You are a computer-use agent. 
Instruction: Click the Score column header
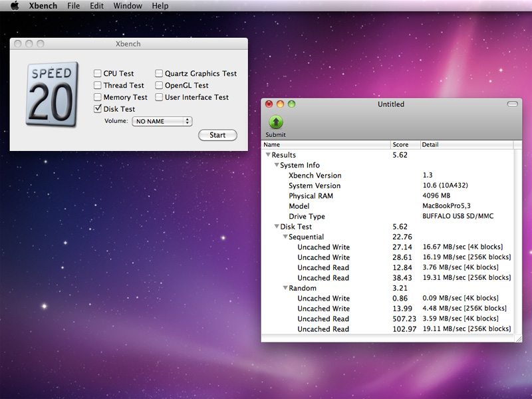tap(406, 144)
